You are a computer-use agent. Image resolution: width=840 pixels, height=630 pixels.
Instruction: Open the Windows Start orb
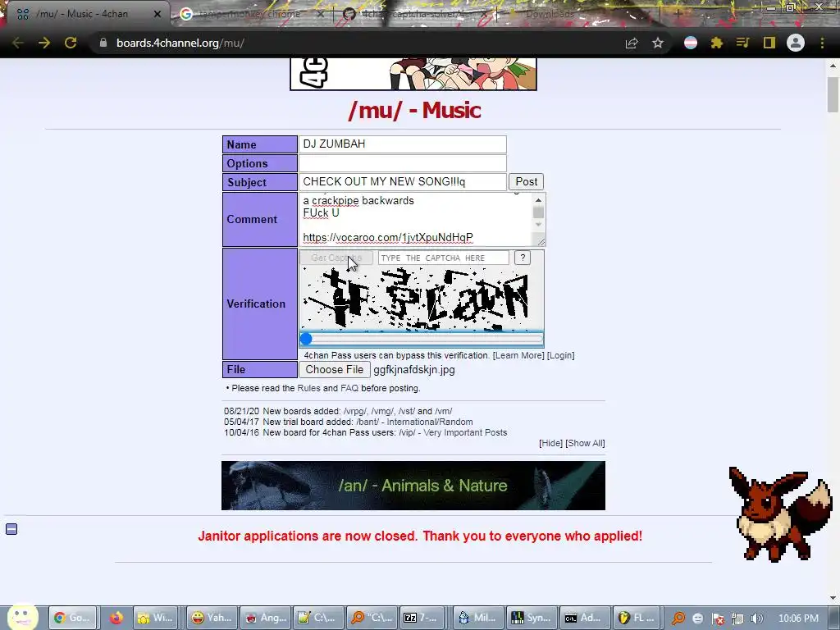tap(22, 617)
